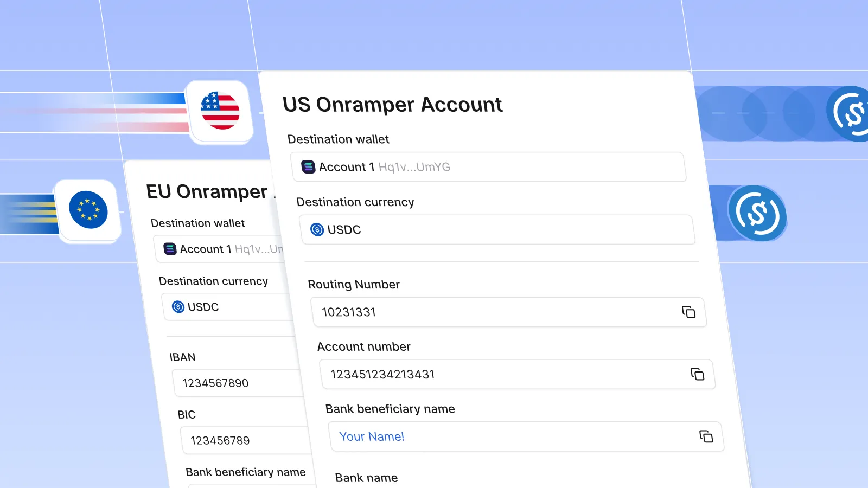This screenshot has height=488, width=868.
Task: Open the US Destination wallet selector
Action: pos(488,167)
